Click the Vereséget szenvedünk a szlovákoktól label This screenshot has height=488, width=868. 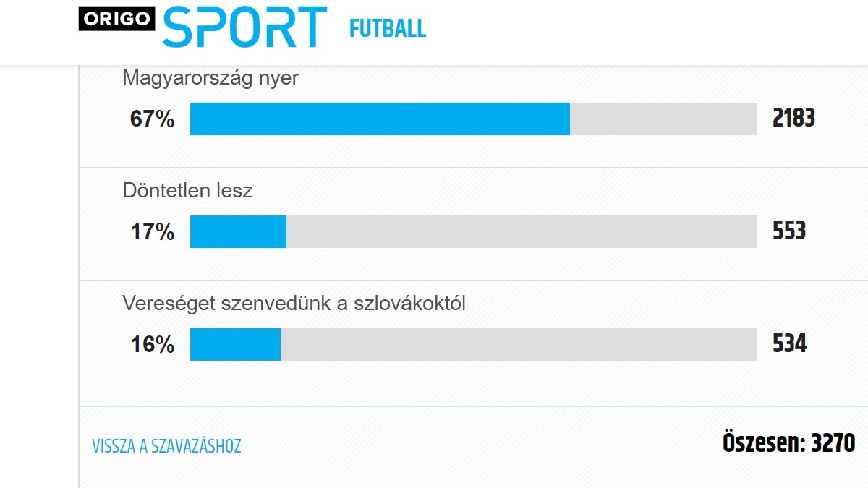point(294,304)
